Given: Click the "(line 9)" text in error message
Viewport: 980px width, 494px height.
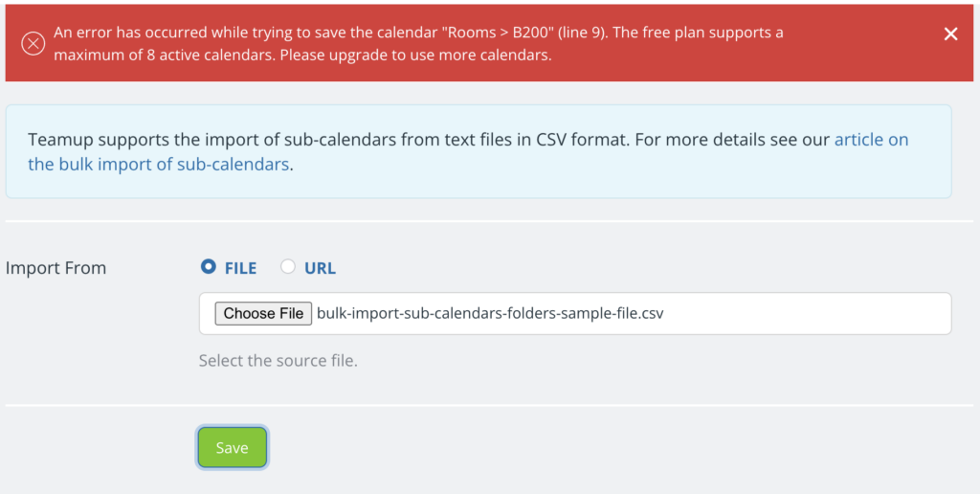Looking at the screenshot, I should tap(589, 33).
